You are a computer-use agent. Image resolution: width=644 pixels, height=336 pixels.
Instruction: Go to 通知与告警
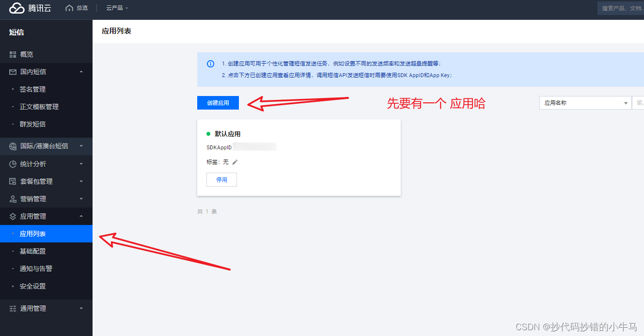pyautogui.click(x=36, y=269)
